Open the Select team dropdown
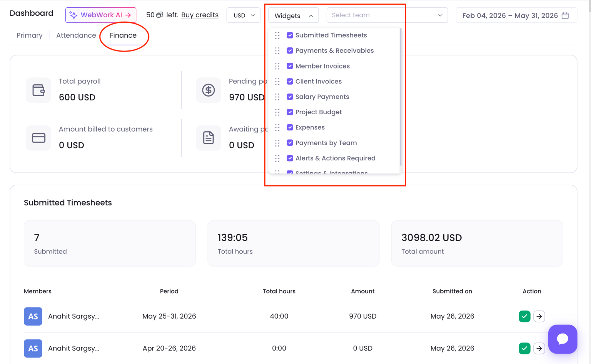The width and height of the screenshot is (591, 364). tap(387, 15)
